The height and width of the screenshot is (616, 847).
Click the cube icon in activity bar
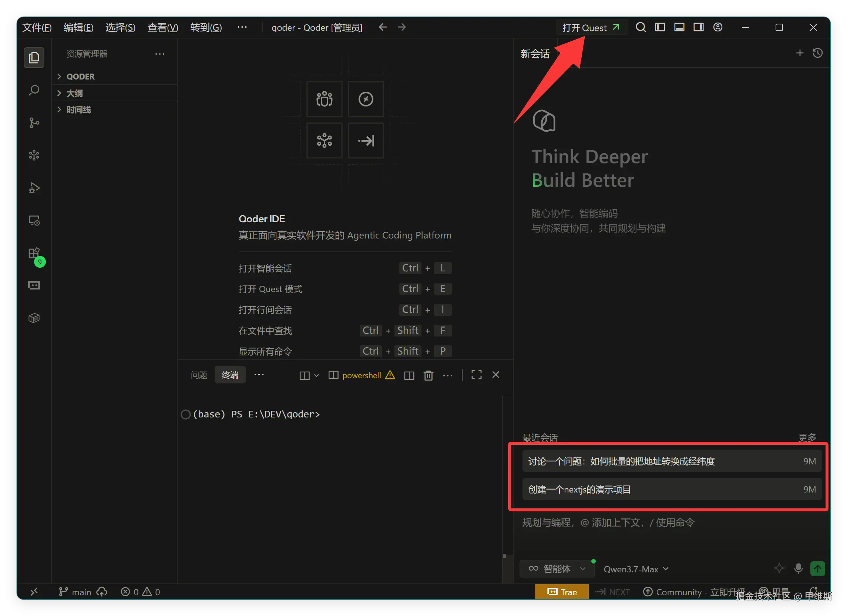(x=34, y=318)
